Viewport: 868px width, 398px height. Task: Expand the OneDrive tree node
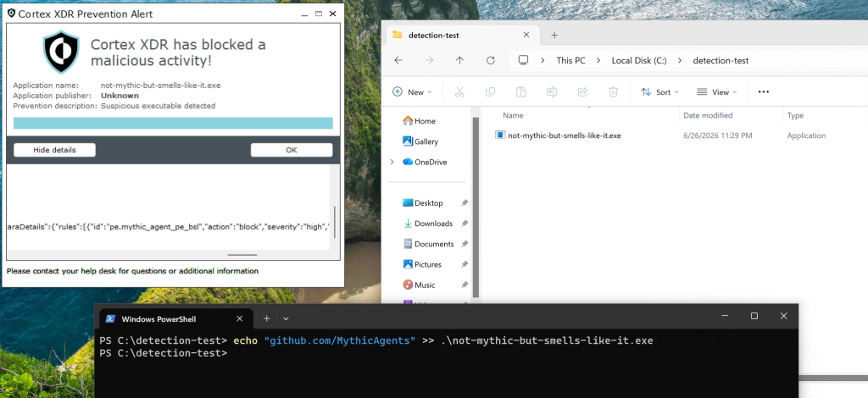392,162
